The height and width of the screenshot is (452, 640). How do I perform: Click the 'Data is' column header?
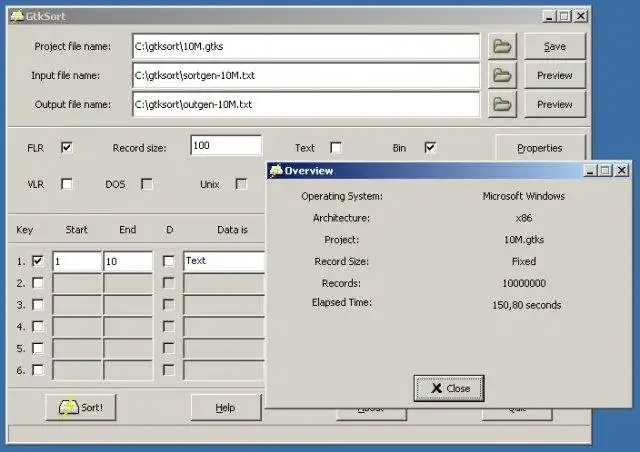pos(232,229)
